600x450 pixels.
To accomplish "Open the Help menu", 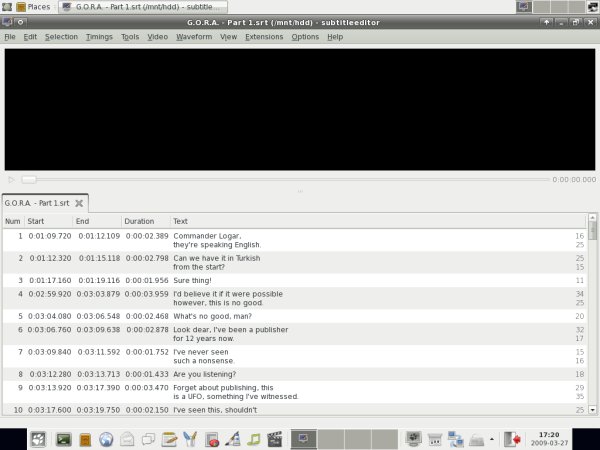I will 335,37.
